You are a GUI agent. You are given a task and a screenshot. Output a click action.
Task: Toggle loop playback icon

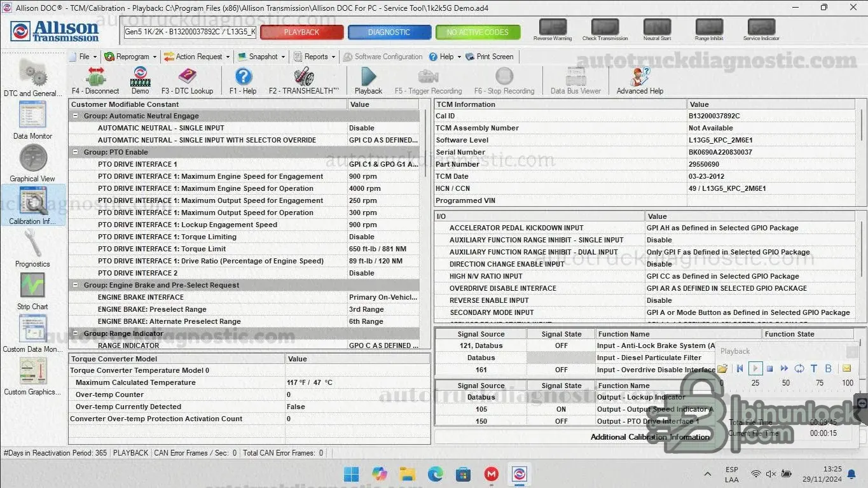799,368
